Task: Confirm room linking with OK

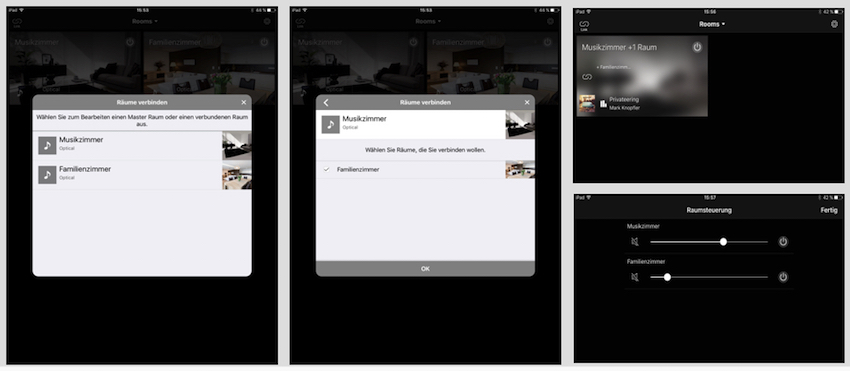Action: pyautogui.click(x=425, y=268)
